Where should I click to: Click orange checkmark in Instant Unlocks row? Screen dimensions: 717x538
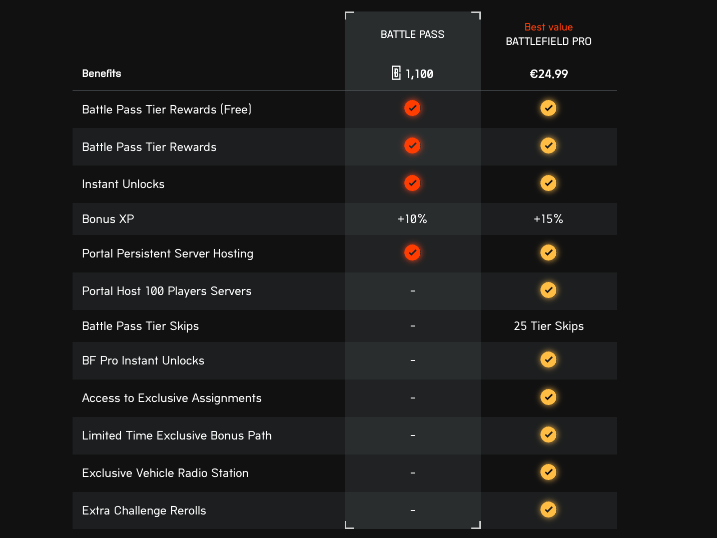click(x=412, y=183)
